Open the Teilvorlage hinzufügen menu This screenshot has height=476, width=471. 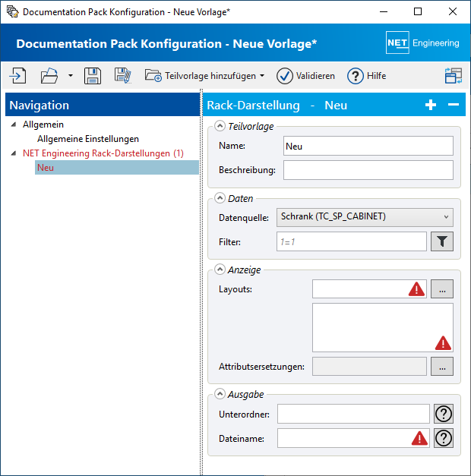[x=204, y=76]
